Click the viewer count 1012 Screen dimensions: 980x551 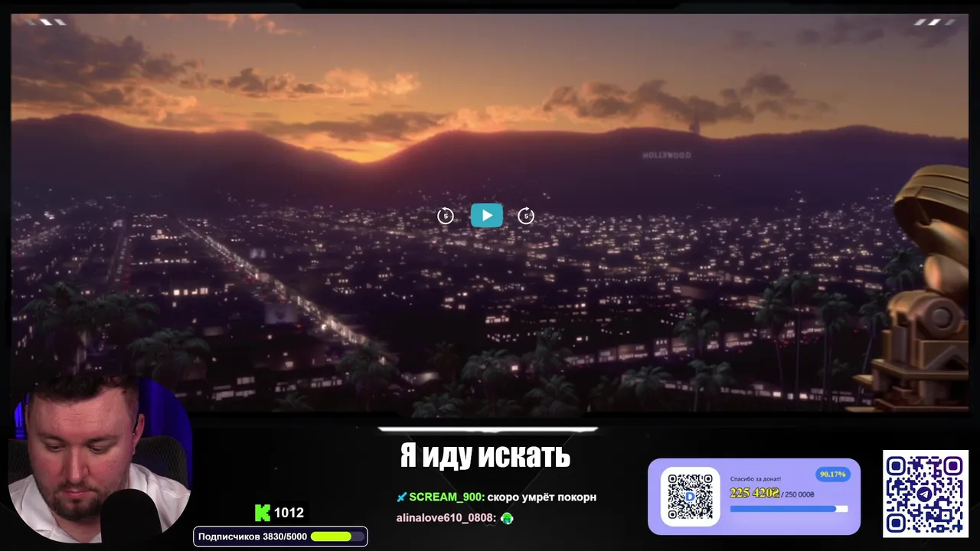point(289,513)
